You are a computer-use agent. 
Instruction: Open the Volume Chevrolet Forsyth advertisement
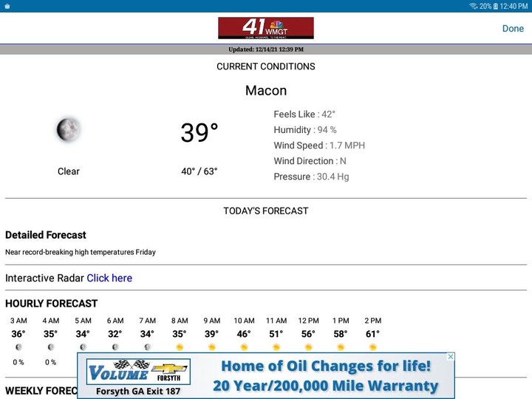click(x=266, y=376)
